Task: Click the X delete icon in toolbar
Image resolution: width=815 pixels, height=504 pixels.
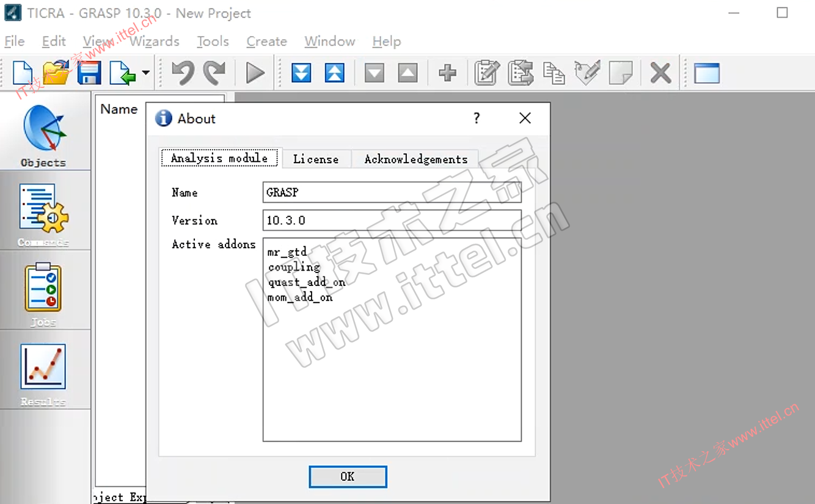Action: [660, 73]
